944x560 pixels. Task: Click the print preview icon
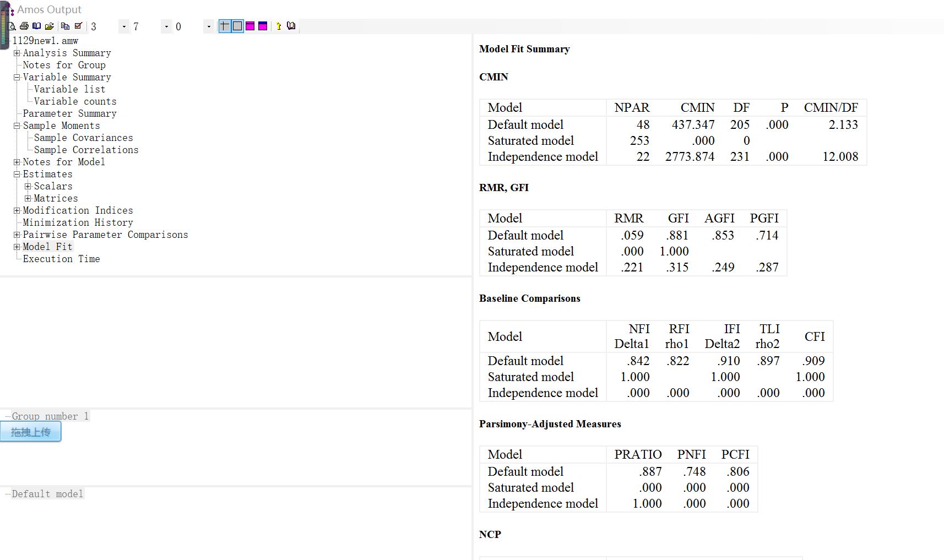12,26
